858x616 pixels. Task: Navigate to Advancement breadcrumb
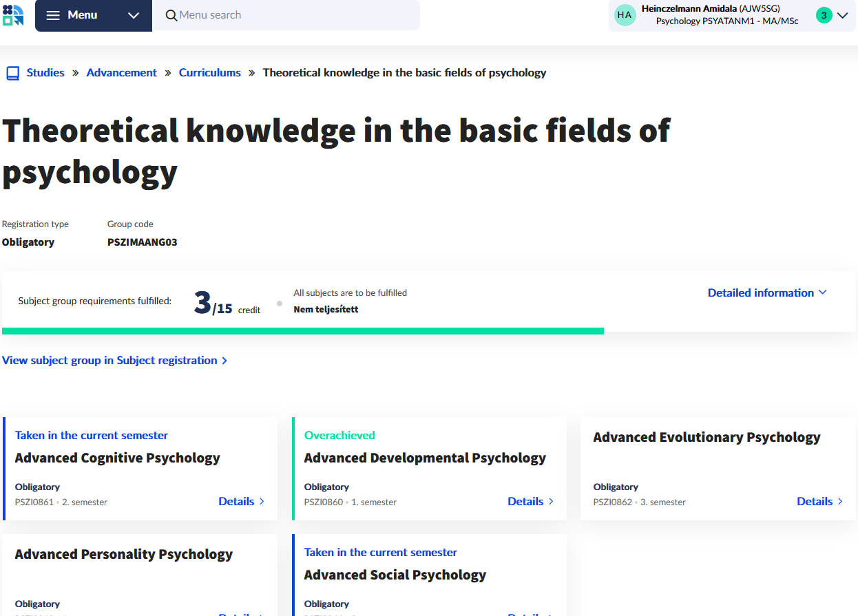pos(121,72)
